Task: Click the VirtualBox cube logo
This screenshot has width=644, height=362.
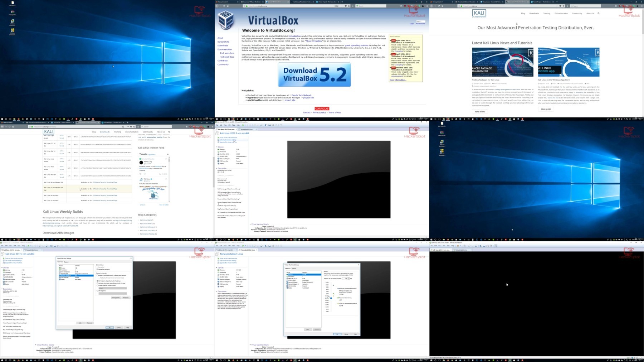Action: (226, 20)
